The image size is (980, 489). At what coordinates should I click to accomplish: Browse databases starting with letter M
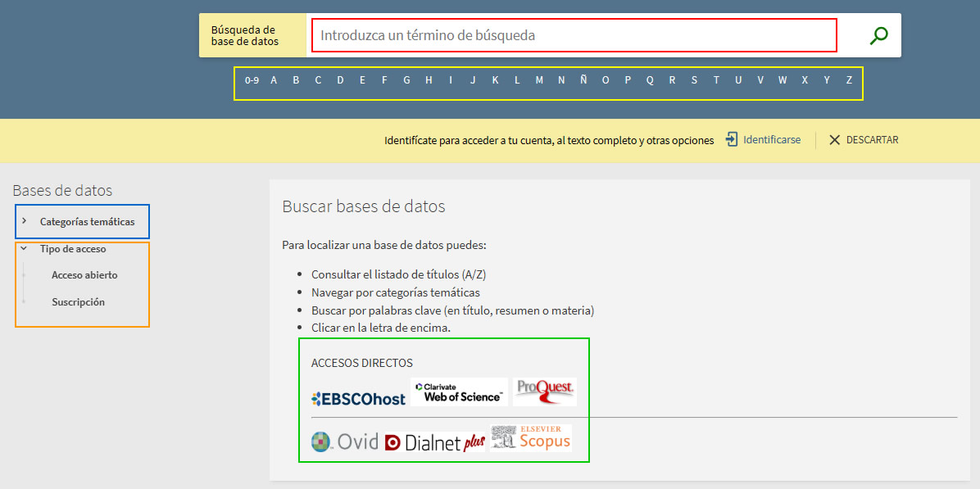(539, 80)
